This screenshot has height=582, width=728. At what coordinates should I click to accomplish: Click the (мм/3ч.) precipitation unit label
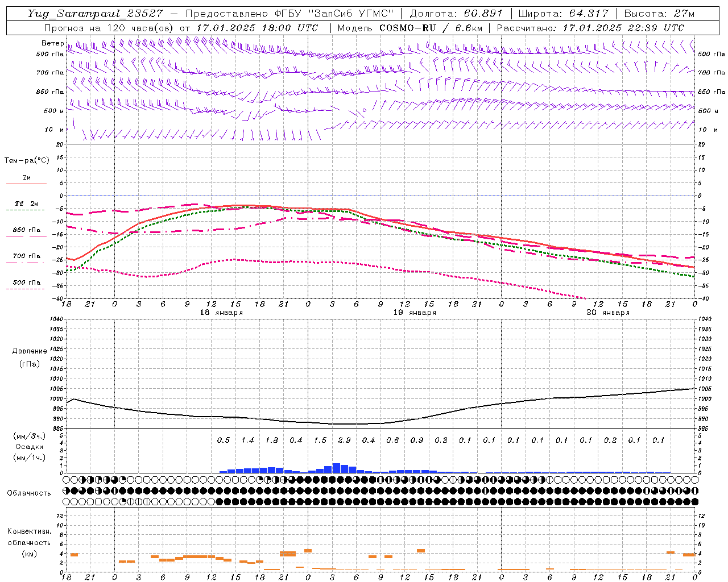click(29, 436)
